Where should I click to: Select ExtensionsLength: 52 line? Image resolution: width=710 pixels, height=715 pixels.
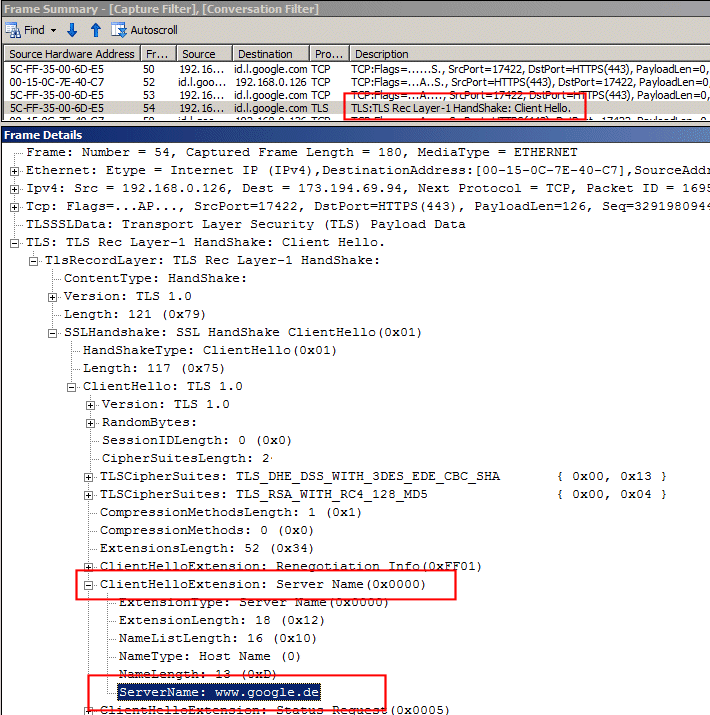pyautogui.click(x=207, y=548)
